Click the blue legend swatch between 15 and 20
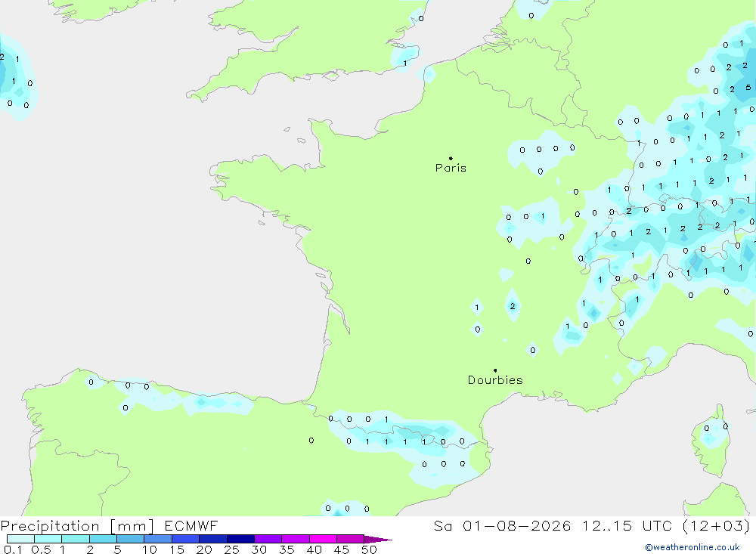 [185, 539]
